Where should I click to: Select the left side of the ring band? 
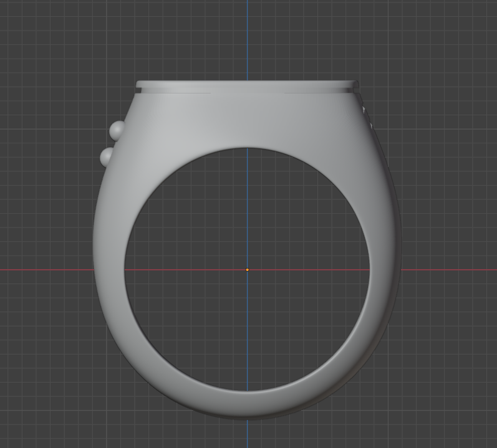110,269
